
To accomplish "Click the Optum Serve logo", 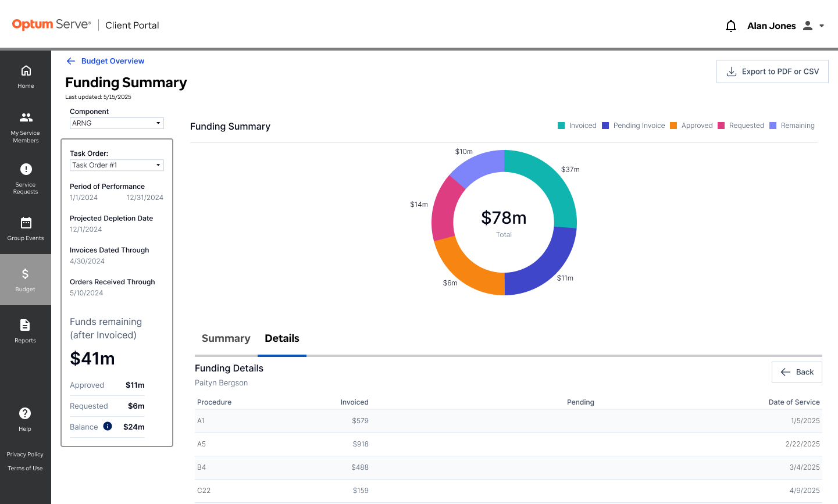I will pyautogui.click(x=51, y=24).
